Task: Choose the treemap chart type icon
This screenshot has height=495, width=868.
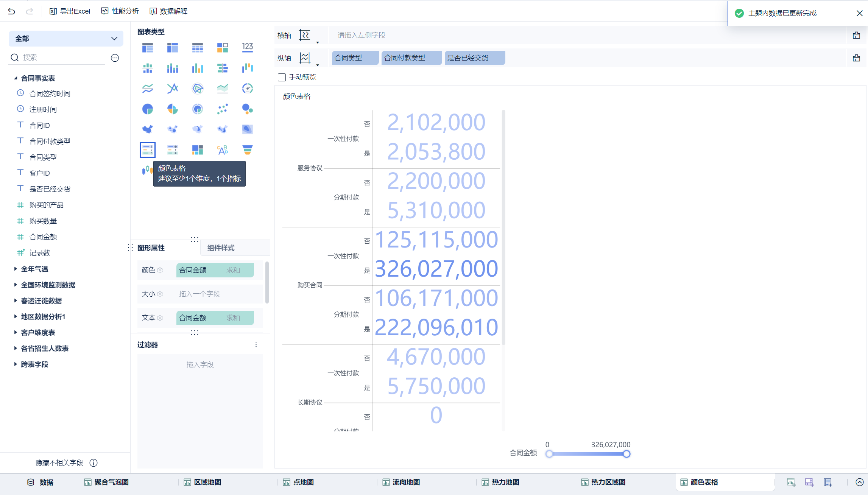Action: click(x=197, y=150)
